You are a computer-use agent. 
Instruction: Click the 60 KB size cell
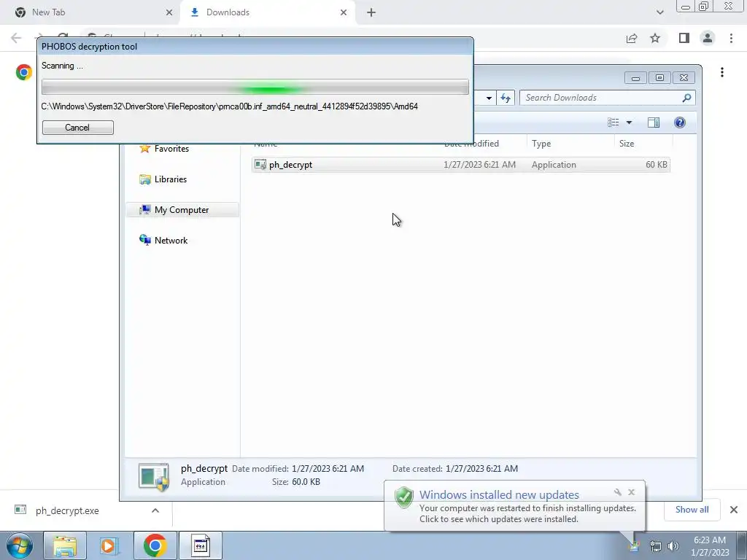pos(656,165)
